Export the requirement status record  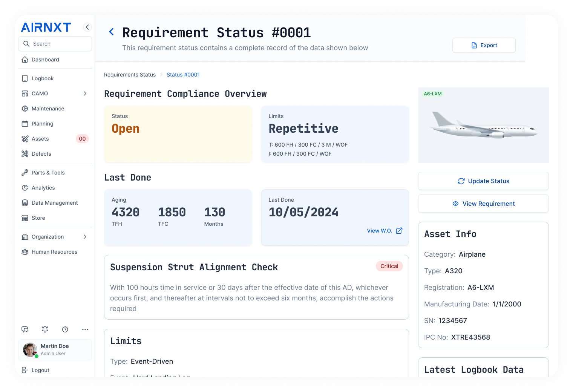[x=484, y=45]
